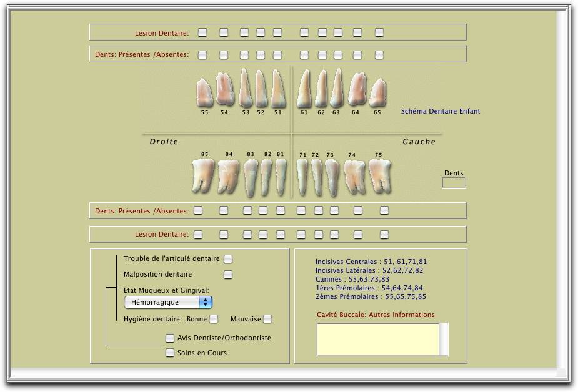This screenshot has width=578, height=392.
Task: Select lower molar tooth 75 image
Action: 380,176
